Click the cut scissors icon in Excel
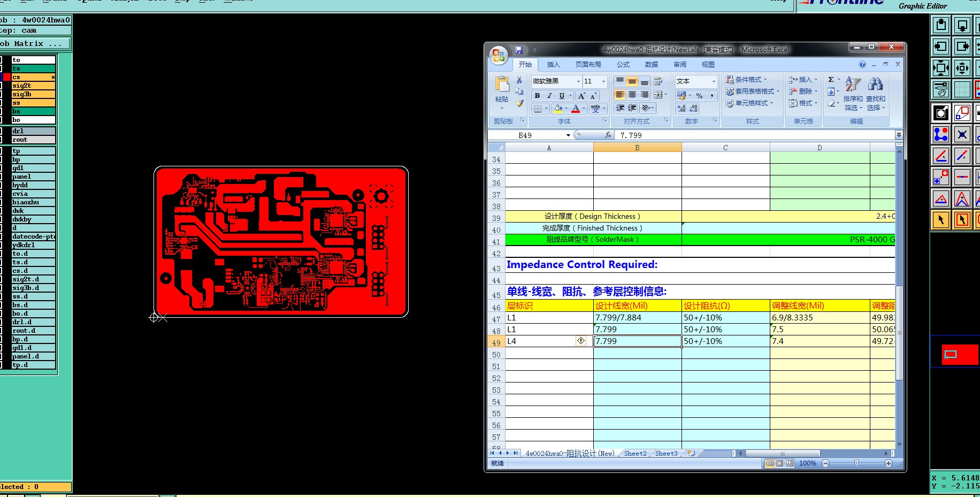Screen dimensions: 980x497 click(519, 80)
